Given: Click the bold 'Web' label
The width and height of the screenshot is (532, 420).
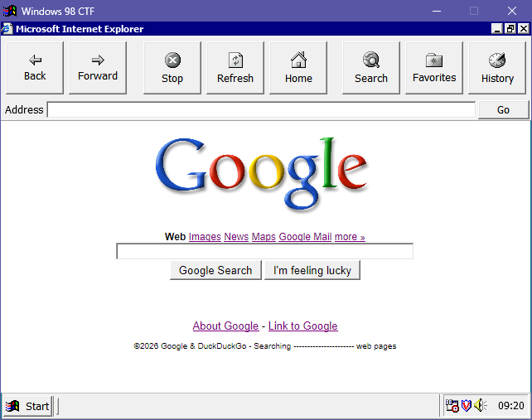Looking at the screenshot, I should 175,236.
